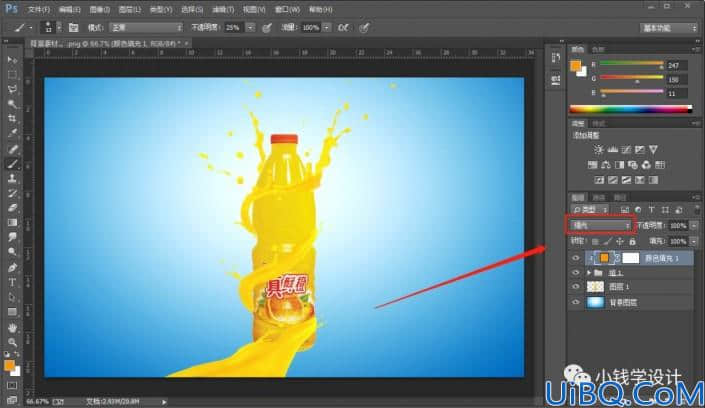
Task: Click the color spectrum ramp
Action: pos(630,109)
